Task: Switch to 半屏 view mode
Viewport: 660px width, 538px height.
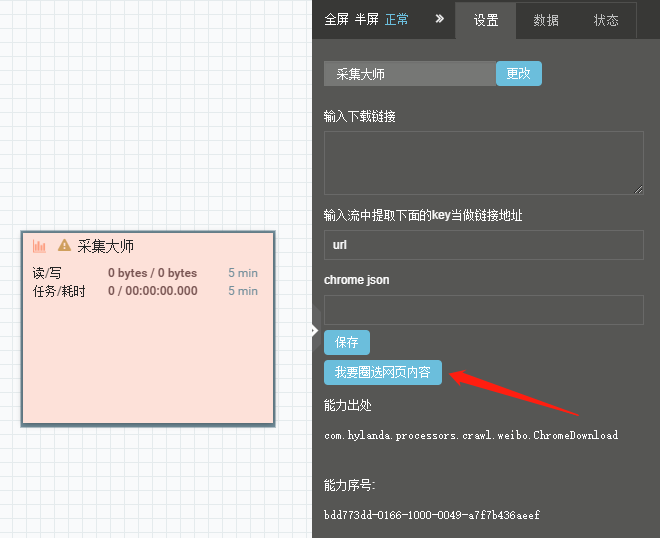Action: coord(367,19)
